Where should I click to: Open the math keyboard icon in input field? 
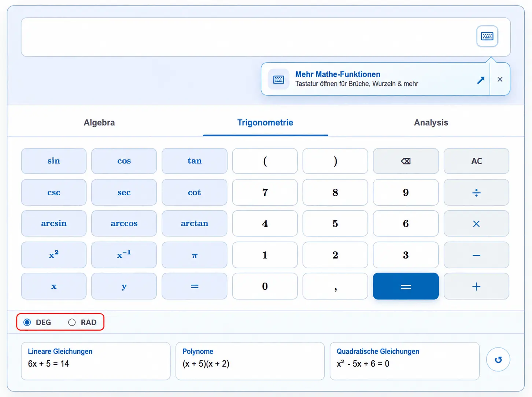(487, 36)
